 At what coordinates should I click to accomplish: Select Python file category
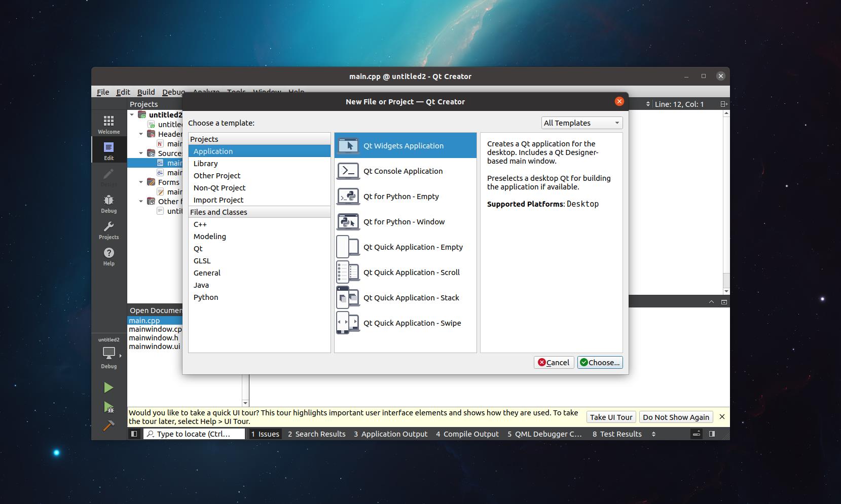coord(259,297)
